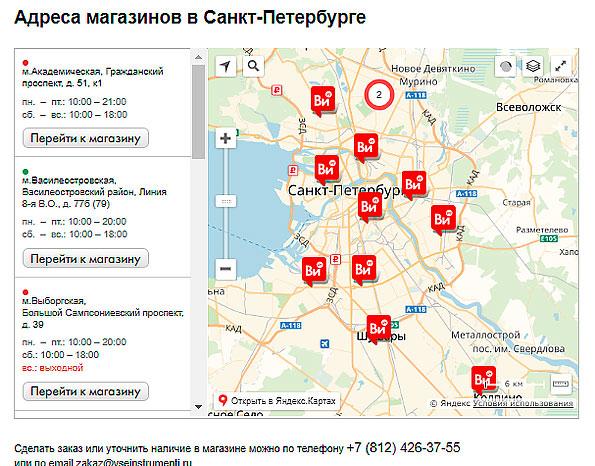This screenshot has height=466, width=595.
Task: Select the store marker beside A-118 shield east
Action: point(414,185)
